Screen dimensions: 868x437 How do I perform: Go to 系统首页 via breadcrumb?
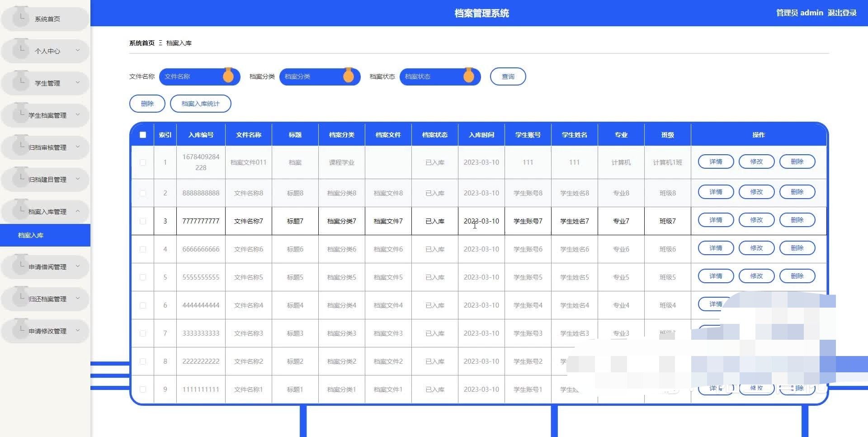tap(142, 43)
